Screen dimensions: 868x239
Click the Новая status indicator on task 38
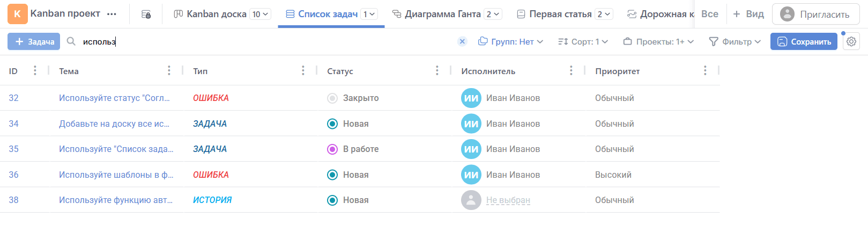click(x=332, y=200)
